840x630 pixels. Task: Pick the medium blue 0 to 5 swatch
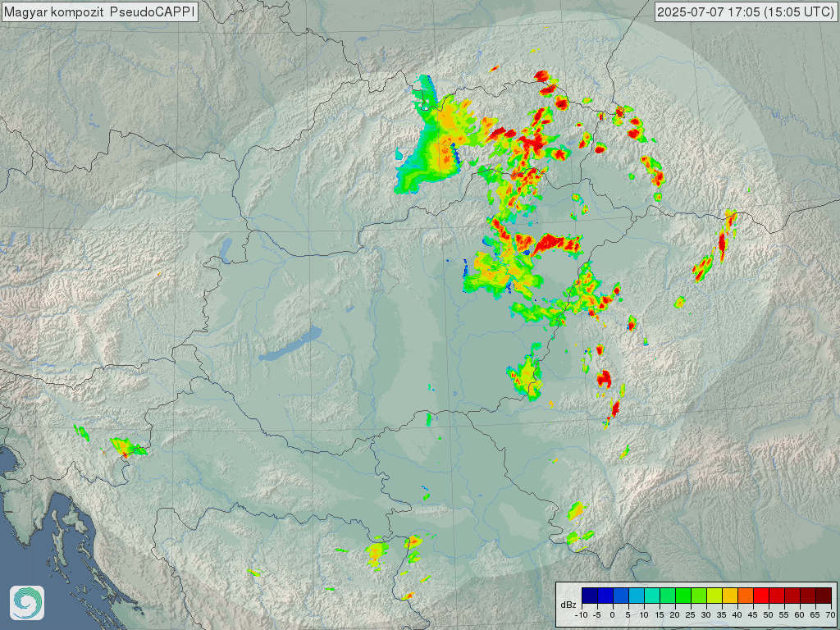click(x=621, y=596)
